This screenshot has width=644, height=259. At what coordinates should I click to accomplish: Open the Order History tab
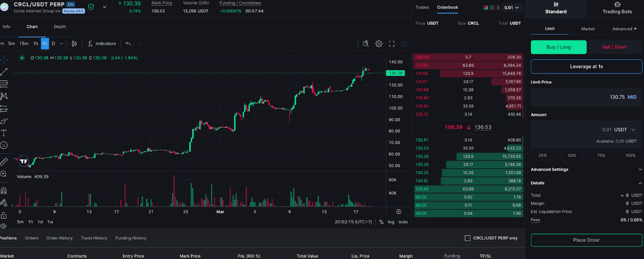coord(59,238)
